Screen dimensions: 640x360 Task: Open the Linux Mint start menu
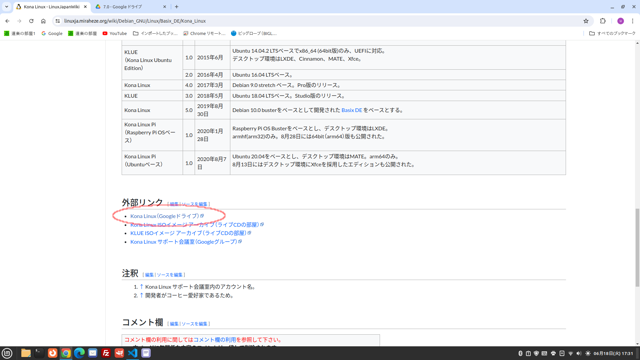7,353
